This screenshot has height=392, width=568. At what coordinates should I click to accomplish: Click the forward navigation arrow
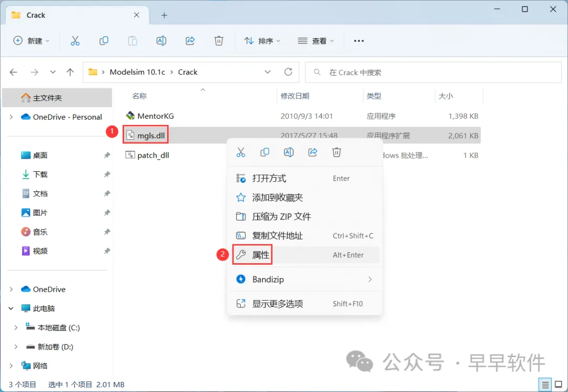click(x=34, y=72)
